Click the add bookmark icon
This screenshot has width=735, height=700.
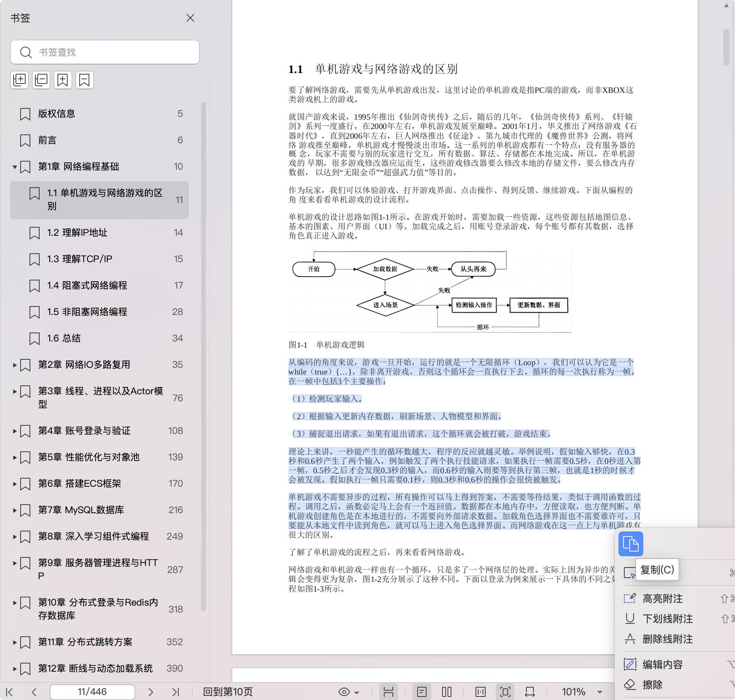pos(63,80)
